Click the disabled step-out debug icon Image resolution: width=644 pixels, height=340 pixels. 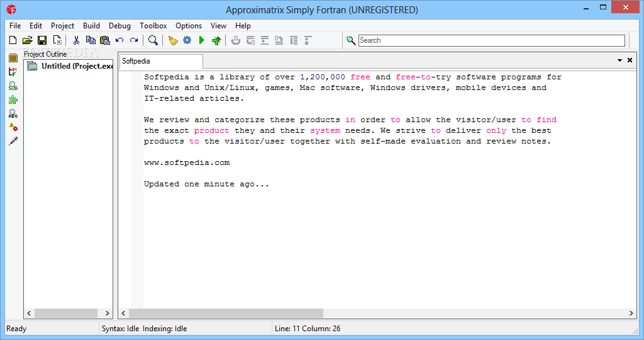(x=294, y=40)
